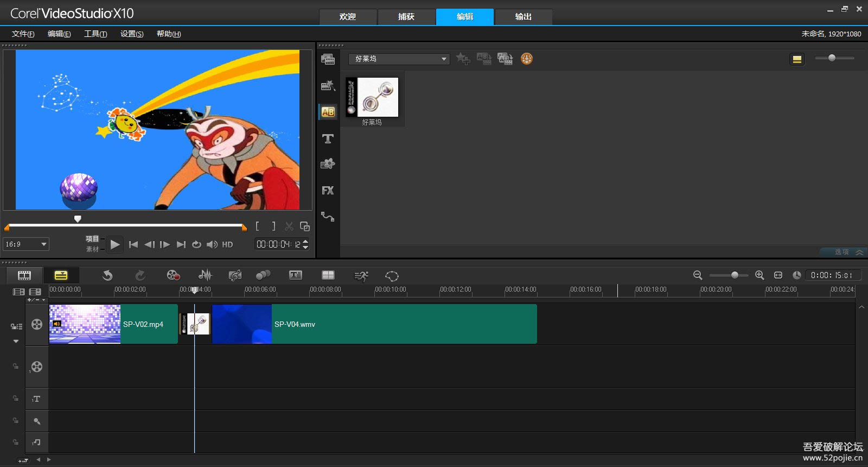Click the library thumbnail size slider
The image size is (868, 467).
point(832,58)
